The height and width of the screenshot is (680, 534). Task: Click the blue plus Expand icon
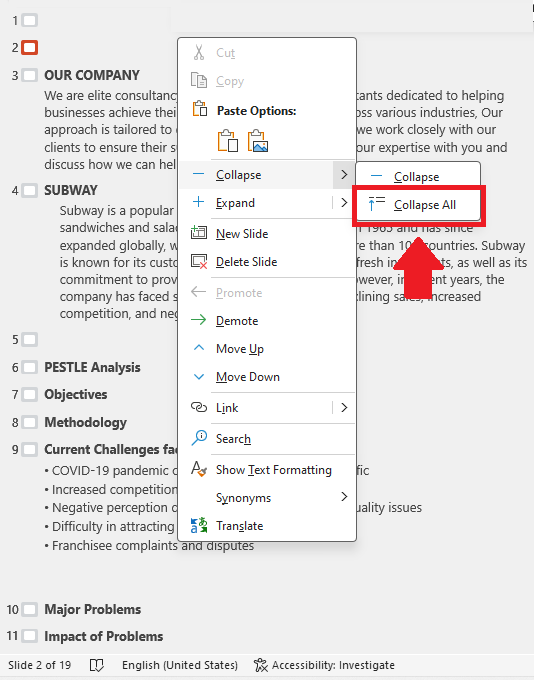198,202
